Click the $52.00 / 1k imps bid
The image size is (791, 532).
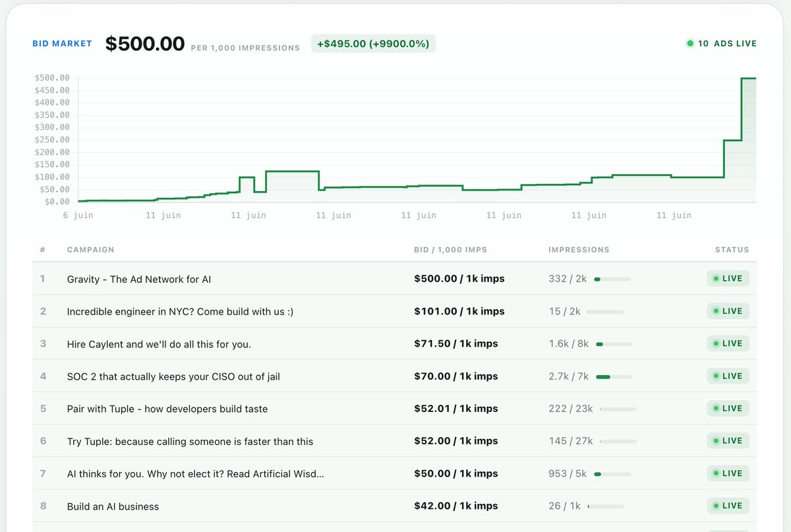456,441
